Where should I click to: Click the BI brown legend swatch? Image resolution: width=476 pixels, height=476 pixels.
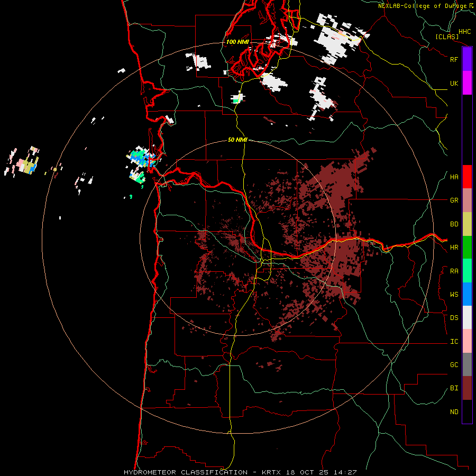(x=467, y=388)
